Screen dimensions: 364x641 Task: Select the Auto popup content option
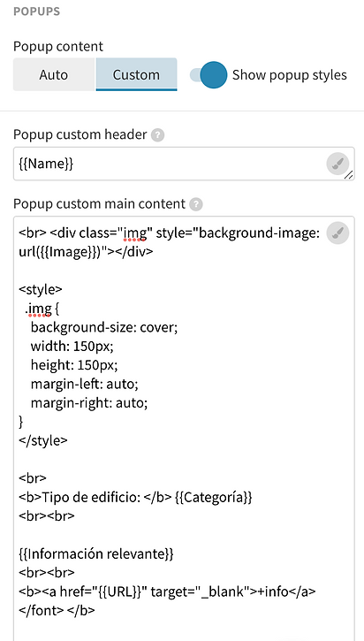click(54, 74)
